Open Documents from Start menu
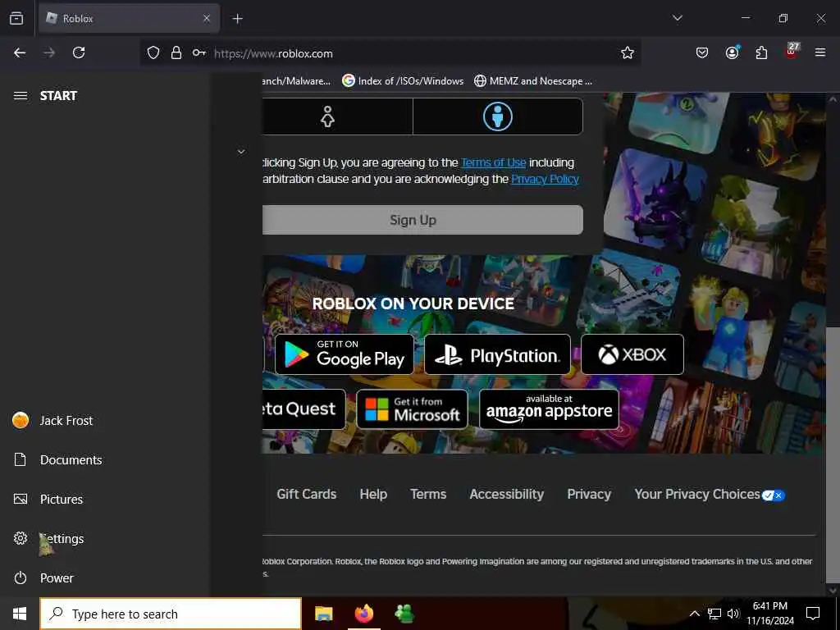Viewport: 840px width, 630px height. click(104, 459)
